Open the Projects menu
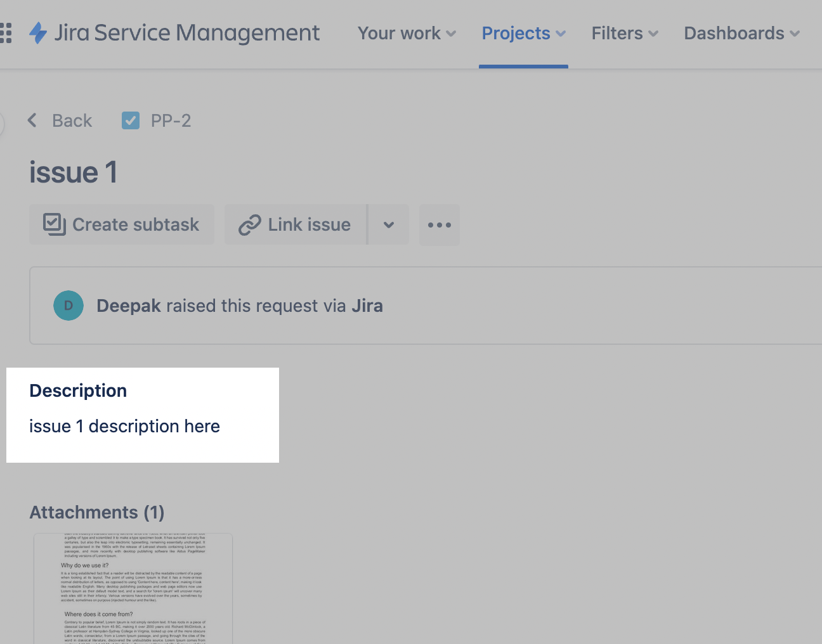822x644 pixels. pyautogui.click(x=523, y=33)
